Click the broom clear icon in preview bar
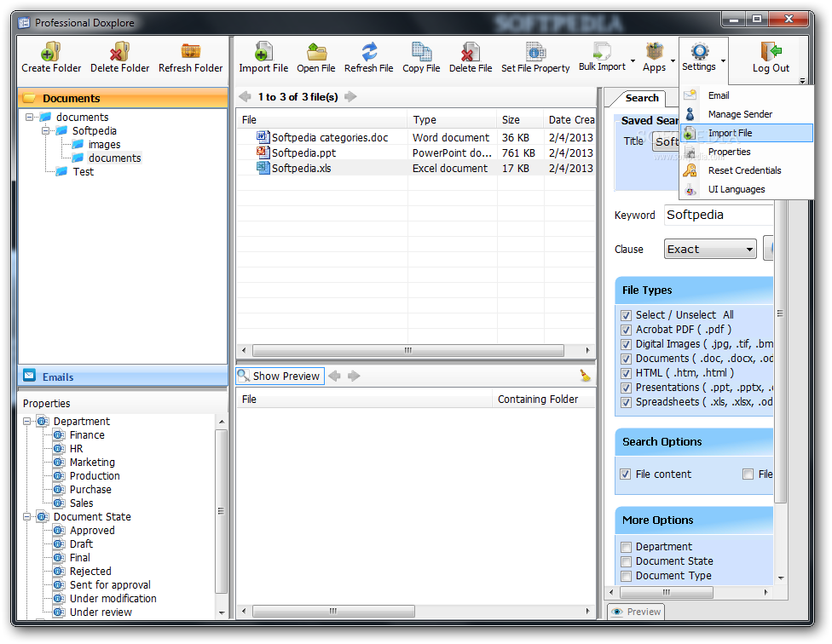This screenshot has height=644, width=832. point(585,376)
